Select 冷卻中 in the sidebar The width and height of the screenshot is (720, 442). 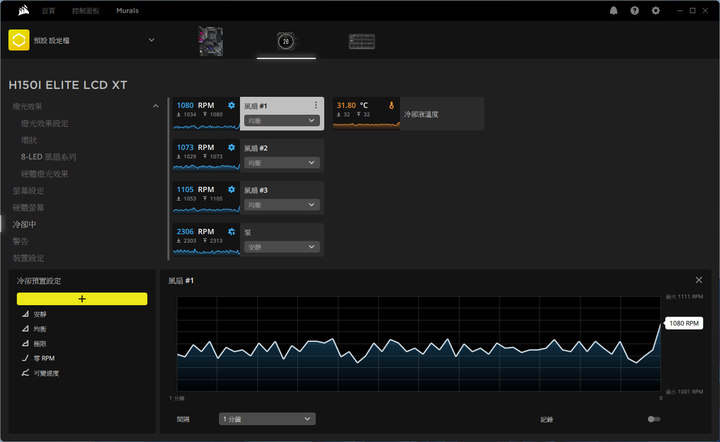click(x=24, y=224)
